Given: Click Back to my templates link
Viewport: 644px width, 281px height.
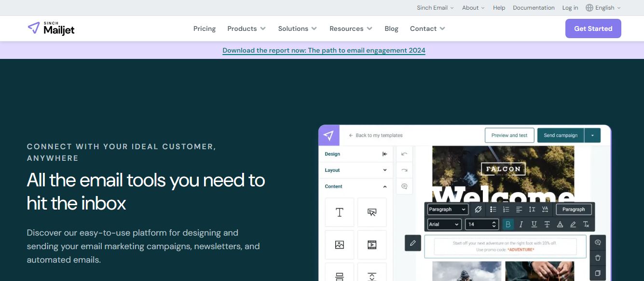Looking at the screenshot, I should tap(376, 135).
